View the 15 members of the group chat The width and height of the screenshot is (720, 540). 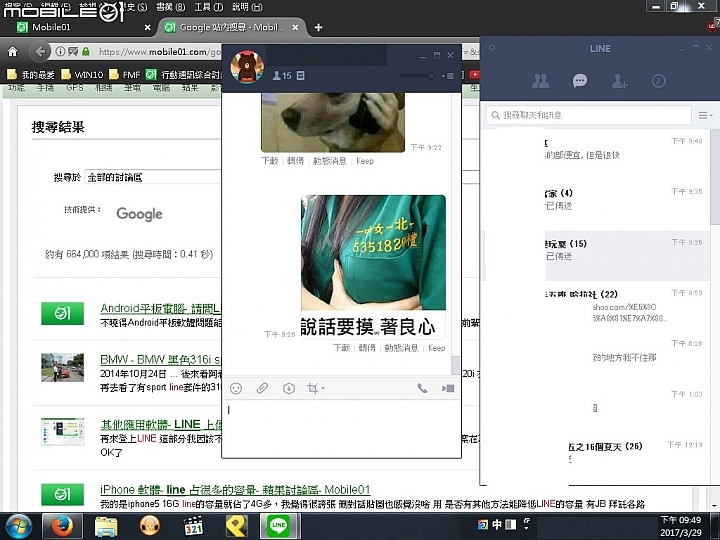(282, 75)
